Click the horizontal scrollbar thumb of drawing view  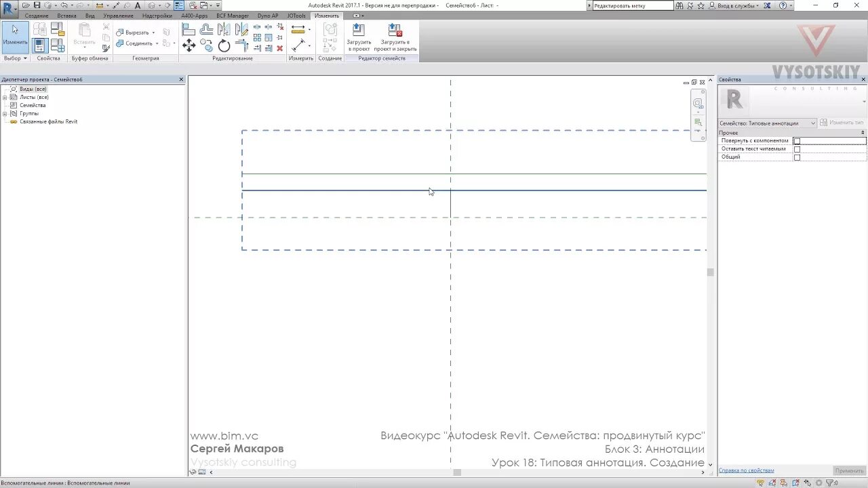[x=457, y=472]
